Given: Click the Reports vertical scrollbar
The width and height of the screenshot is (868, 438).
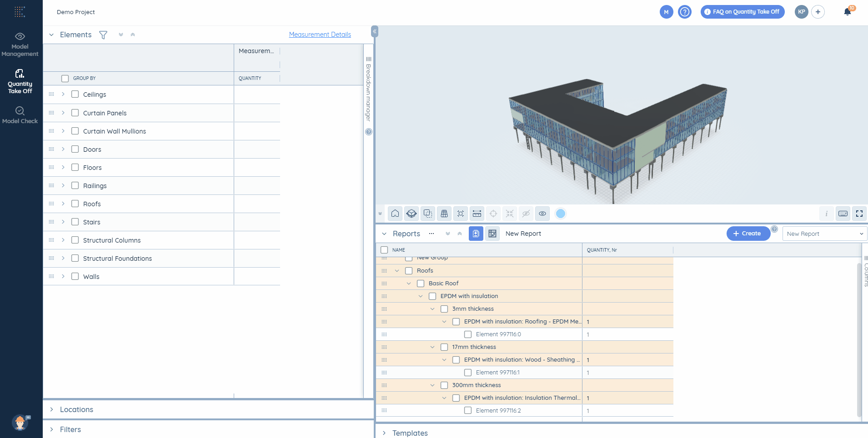Looking at the screenshot, I should 859,339.
